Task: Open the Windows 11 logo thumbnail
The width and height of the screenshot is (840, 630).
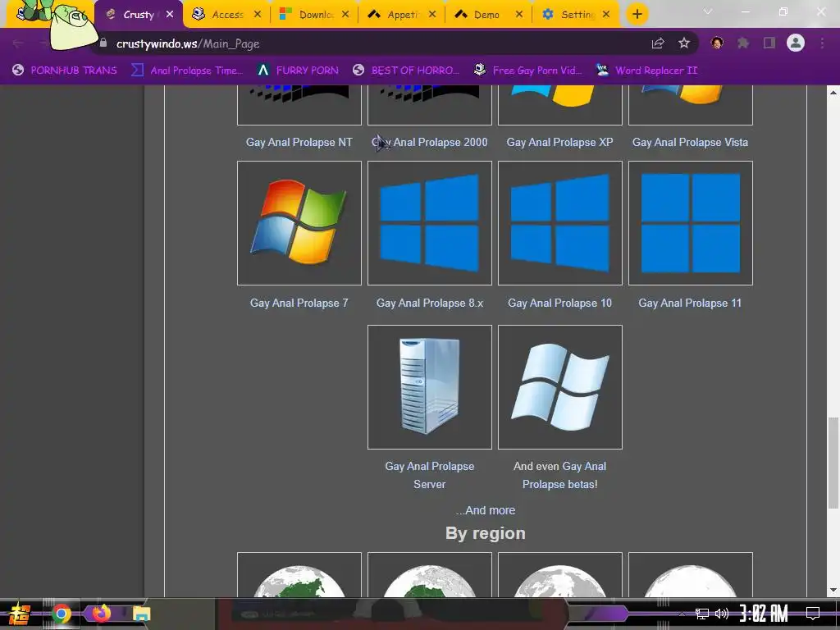Action: pyautogui.click(x=691, y=223)
